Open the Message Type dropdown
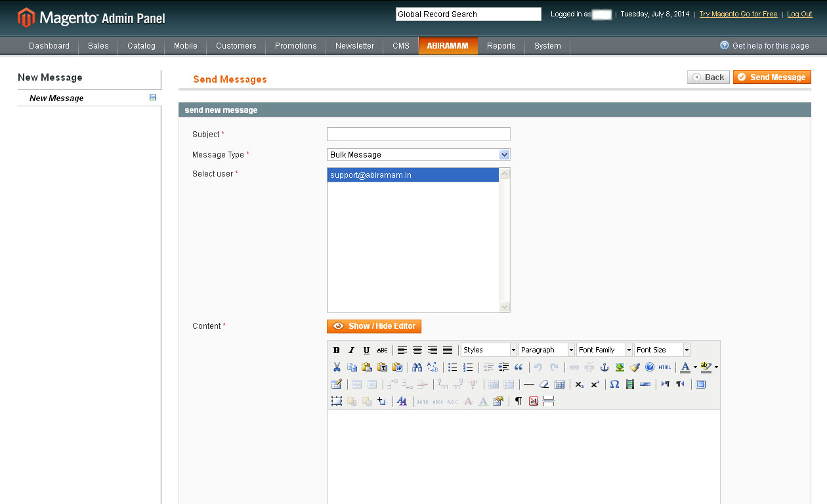827x504 pixels. point(419,155)
